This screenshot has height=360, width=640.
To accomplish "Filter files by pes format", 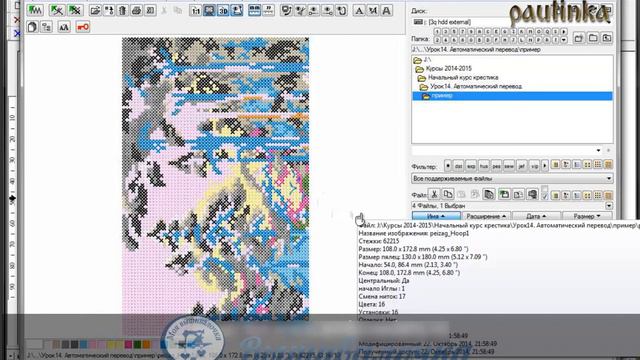I will [496, 166].
